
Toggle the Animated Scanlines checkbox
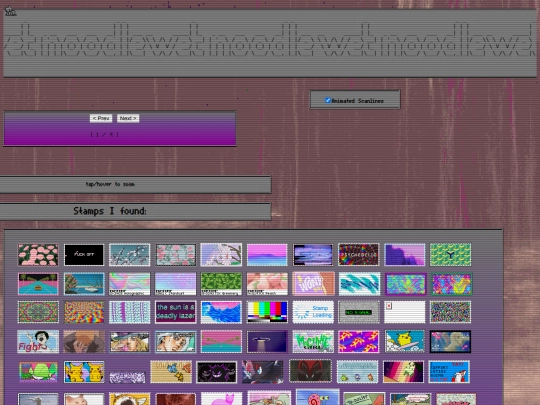coord(328,100)
